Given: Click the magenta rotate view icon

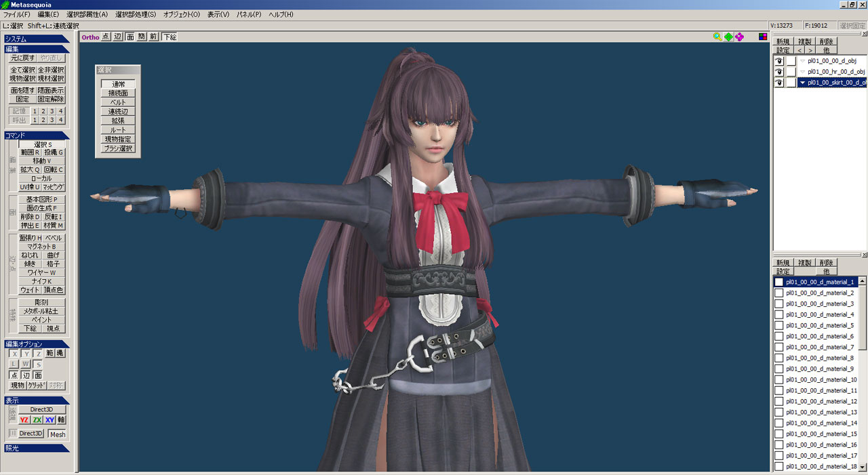Looking at the screenshot, I should [x=739, y=37].
